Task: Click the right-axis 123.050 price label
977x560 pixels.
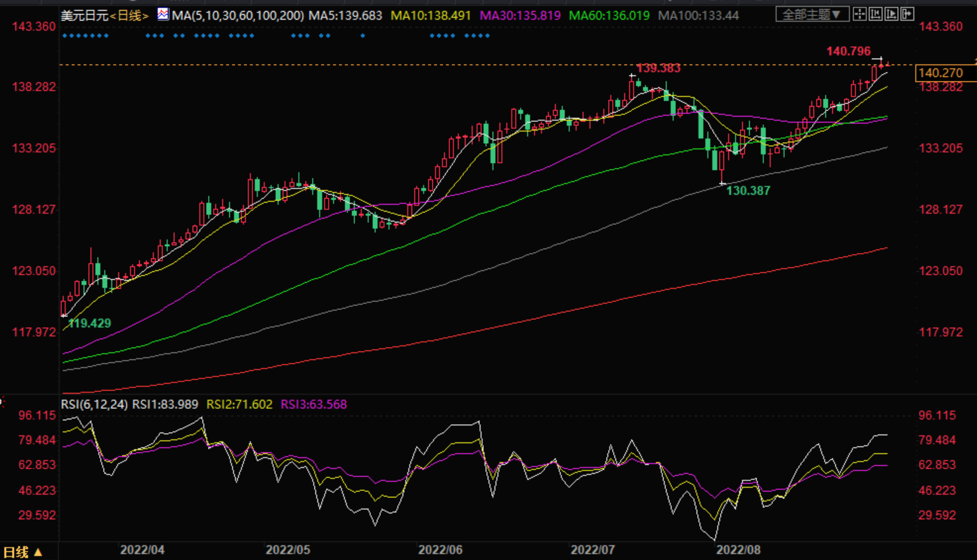Action: click(x=941, y=271)
